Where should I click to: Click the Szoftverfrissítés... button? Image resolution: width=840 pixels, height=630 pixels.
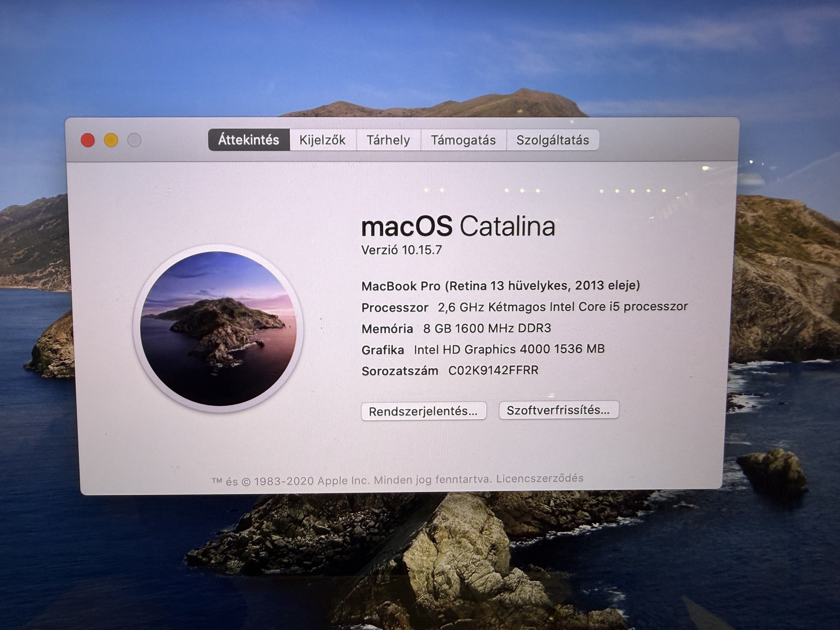click(559, 410)
